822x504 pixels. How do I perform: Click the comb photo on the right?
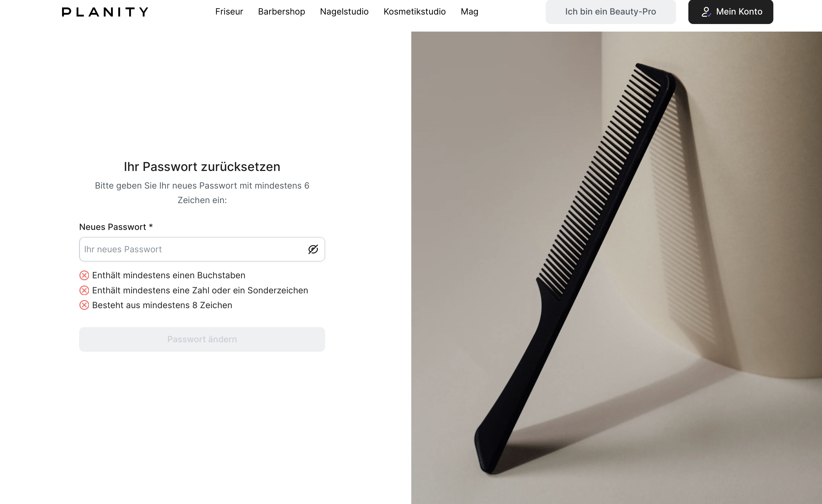[x=616, y=268]
